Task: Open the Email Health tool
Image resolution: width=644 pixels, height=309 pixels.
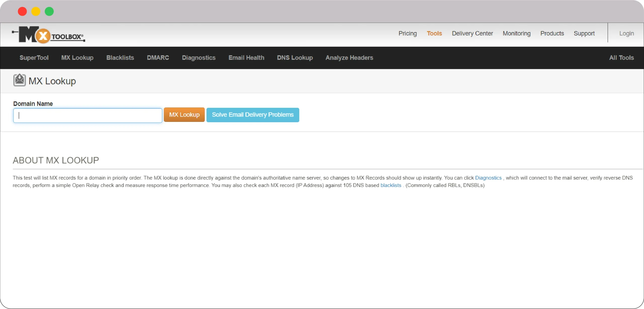Action: point(246,58)
